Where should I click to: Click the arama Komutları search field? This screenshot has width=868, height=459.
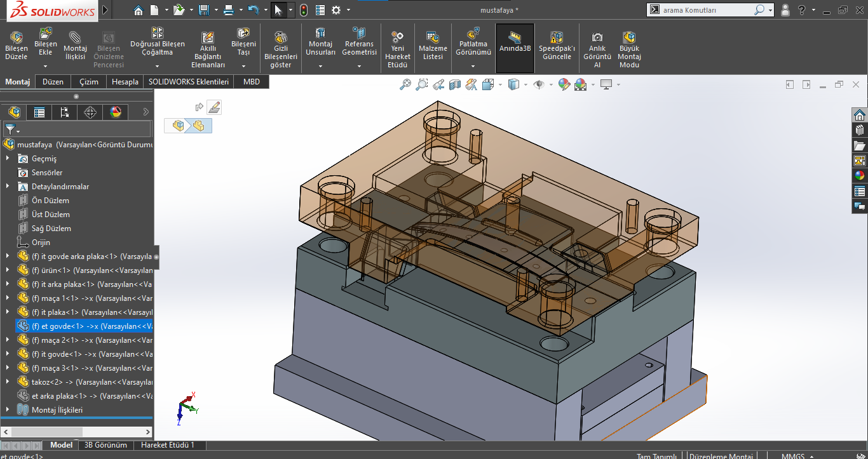click(x=707, y=10)
